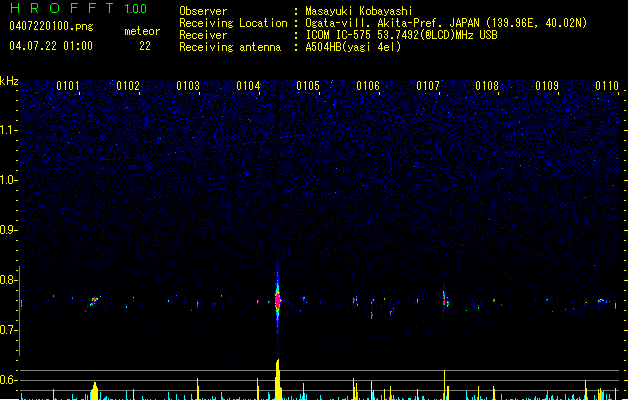
Task: Click the meteor count 22
Action: tap(145, 46)
